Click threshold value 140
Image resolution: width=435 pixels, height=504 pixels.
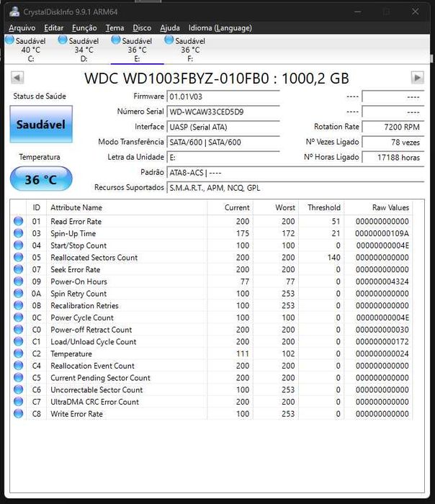(x=333, y=258)
